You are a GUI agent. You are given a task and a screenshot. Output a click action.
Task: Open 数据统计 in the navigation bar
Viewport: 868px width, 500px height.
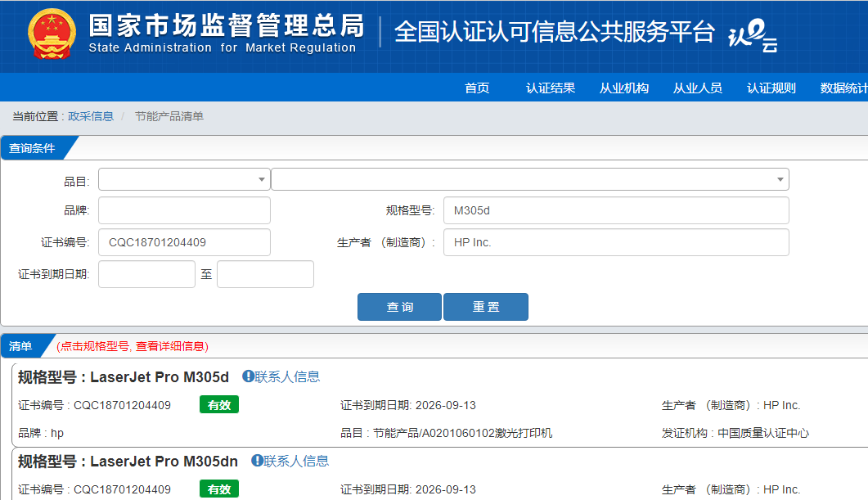(x=843, y=88)
